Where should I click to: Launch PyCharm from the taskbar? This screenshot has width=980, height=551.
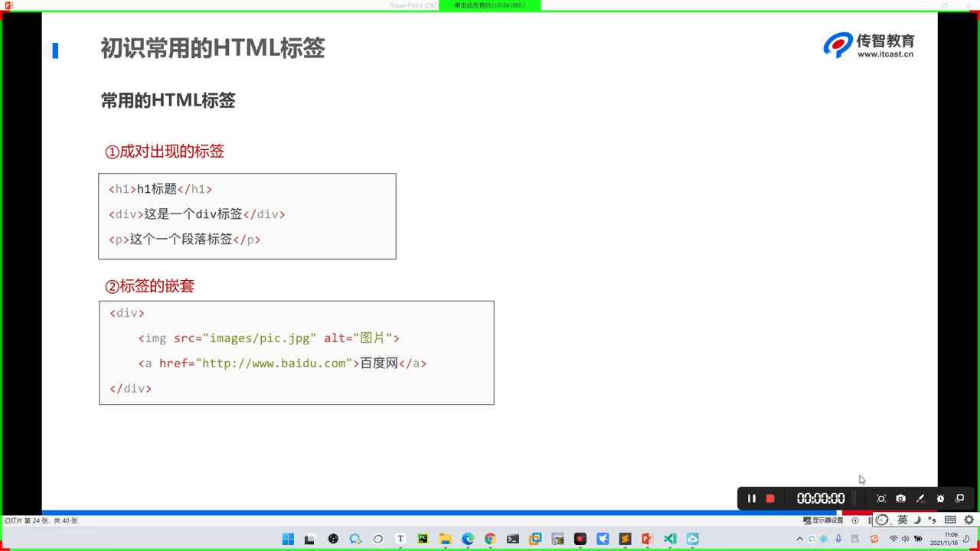tap(423, 539)
